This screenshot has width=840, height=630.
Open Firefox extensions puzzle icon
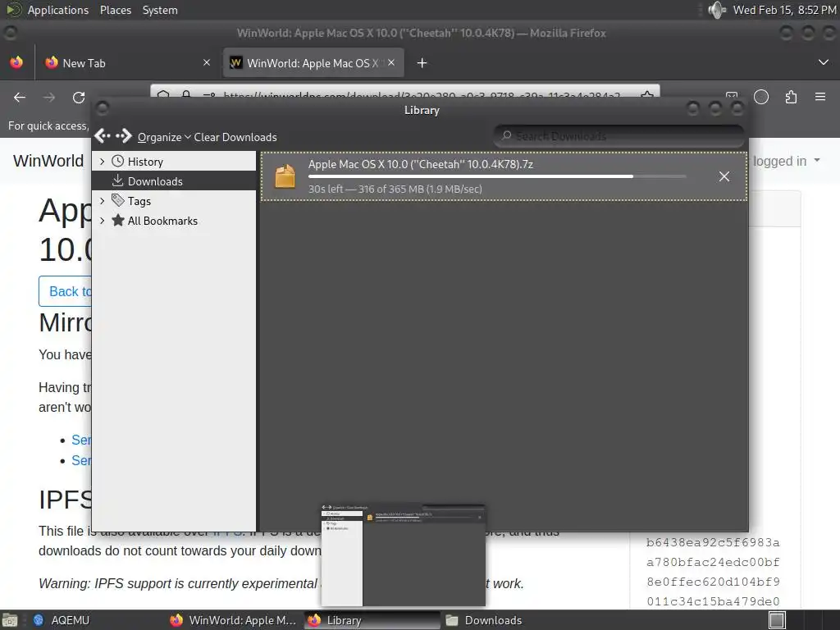coord(791,97)
